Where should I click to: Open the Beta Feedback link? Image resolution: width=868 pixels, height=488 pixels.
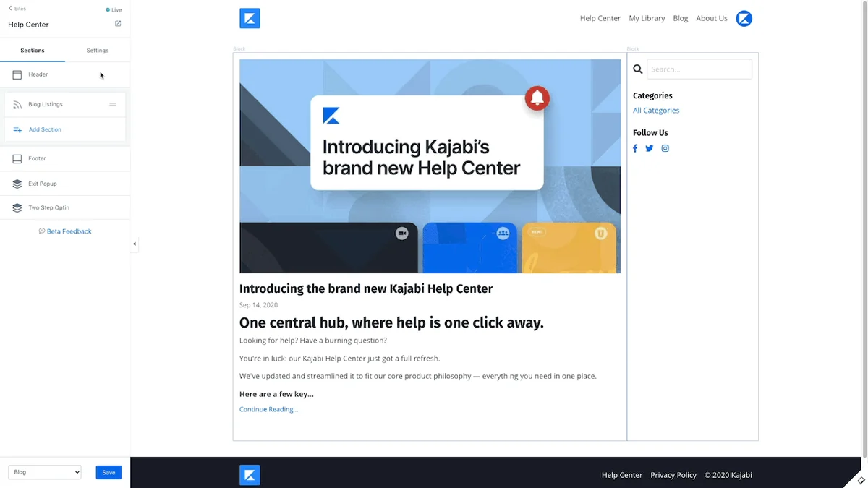[69, 231]
